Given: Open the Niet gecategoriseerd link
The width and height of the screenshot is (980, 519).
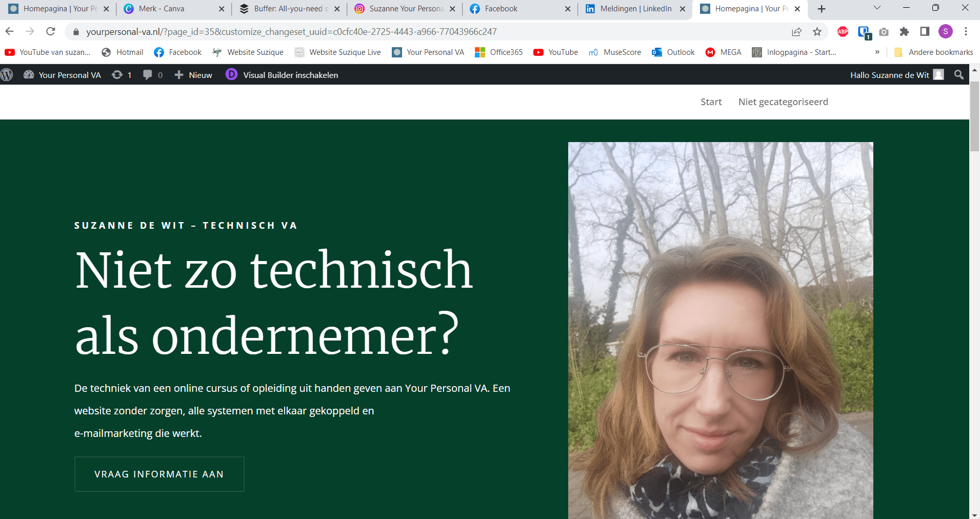Looking at the screenshot, I should pyautogui.click(x=783, y=102).
